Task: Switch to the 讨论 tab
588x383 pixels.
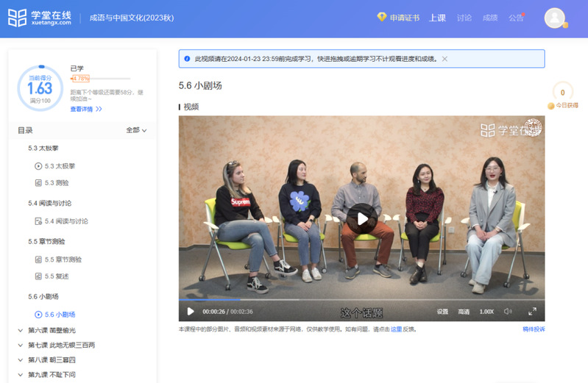Action: click(x=464, y=18)
